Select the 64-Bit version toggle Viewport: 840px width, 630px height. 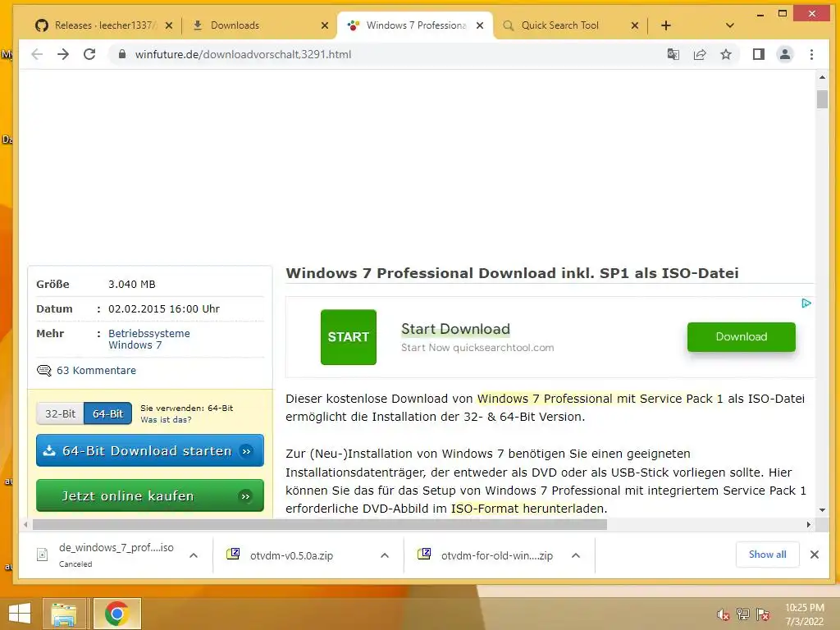107,413
